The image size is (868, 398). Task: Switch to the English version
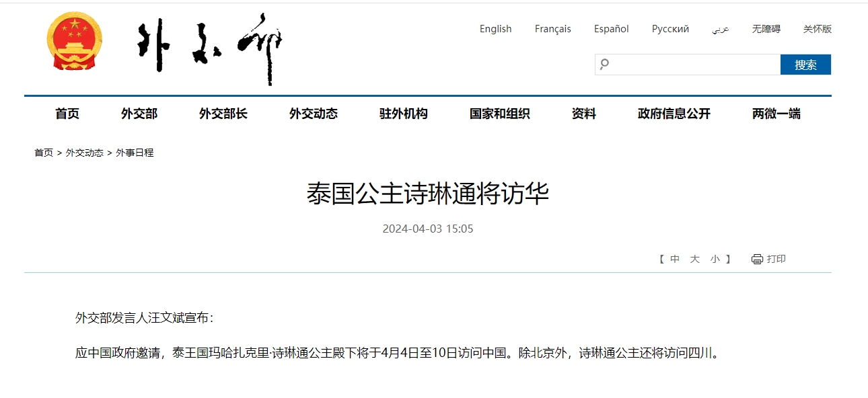coord(495,29)
